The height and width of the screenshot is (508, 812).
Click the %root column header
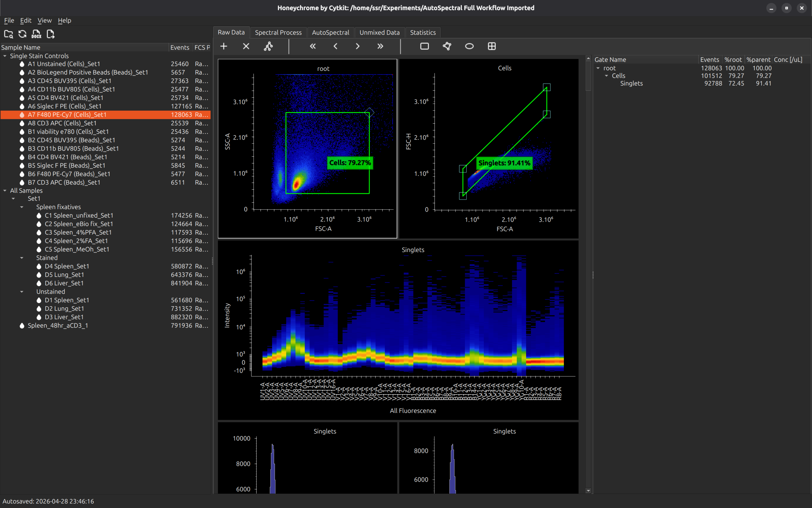tap(734, 59)
